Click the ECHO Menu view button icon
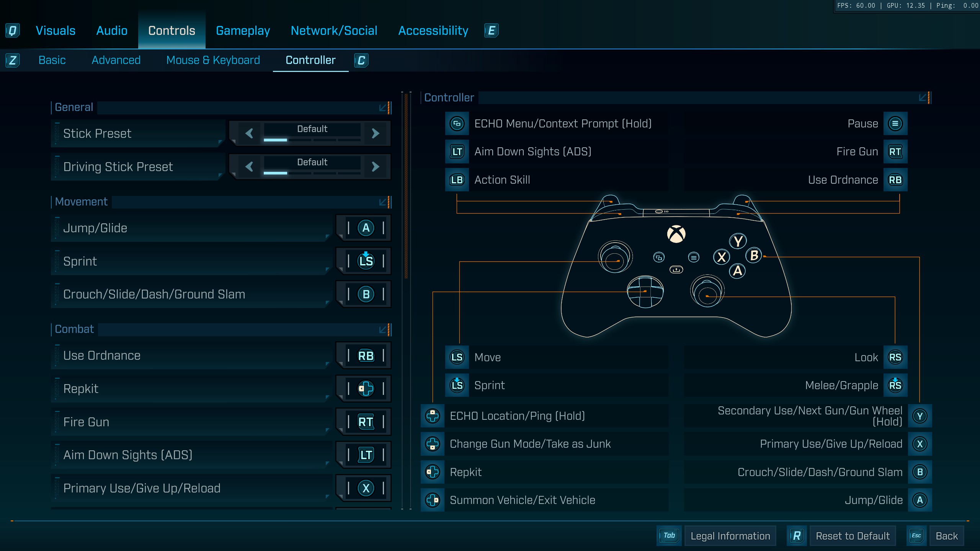Viewport: 980px width, 551px height. click(x=457, y=124)
